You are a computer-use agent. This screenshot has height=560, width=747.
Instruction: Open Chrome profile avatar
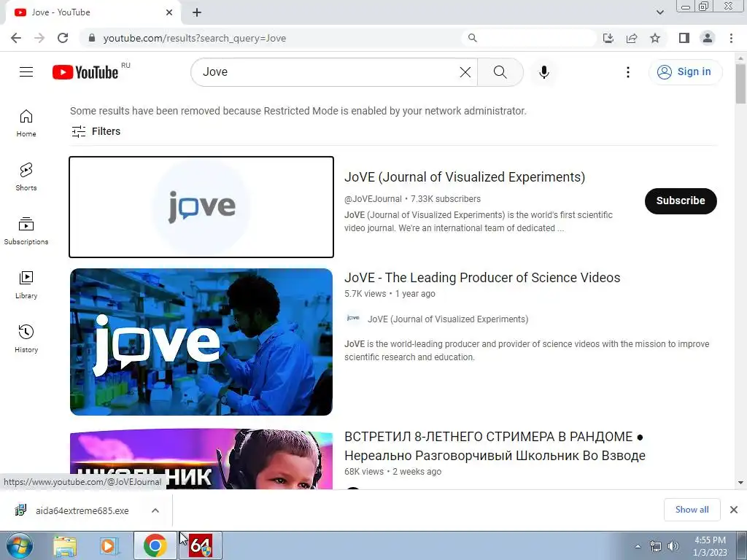point(708,38)
